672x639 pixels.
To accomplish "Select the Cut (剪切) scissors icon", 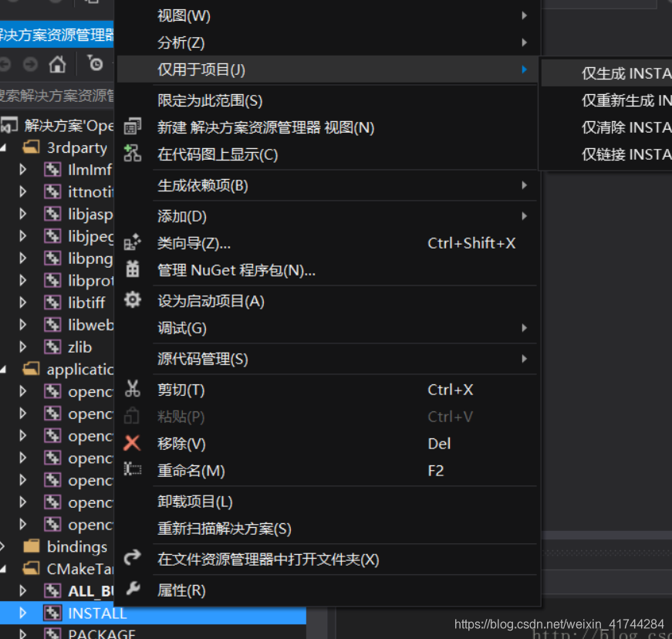I will pos(132,390).
